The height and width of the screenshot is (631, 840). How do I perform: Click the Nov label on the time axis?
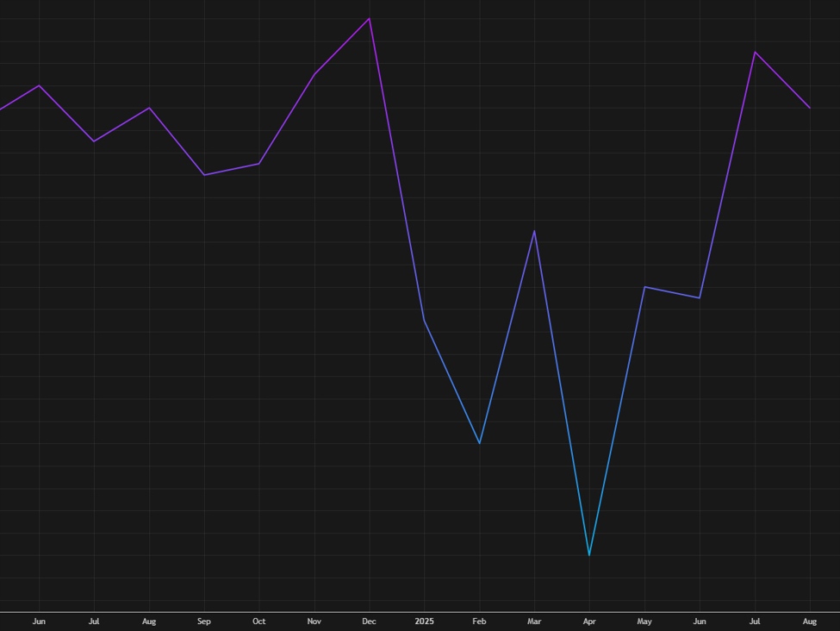coord(314,621)
